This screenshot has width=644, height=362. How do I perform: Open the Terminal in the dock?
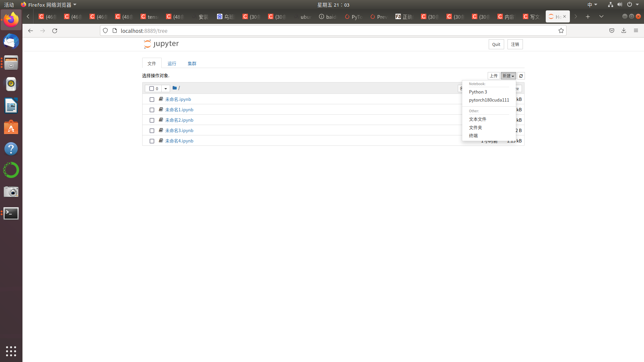click(x=11, y=213)
